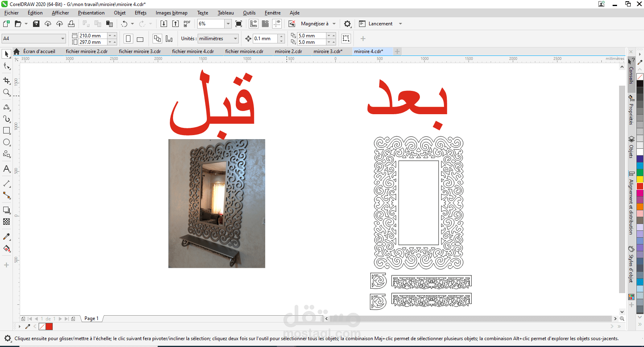Open the Fichier menu
The image size is (644, 347).
pyautogui.click(x=11, y=13)
